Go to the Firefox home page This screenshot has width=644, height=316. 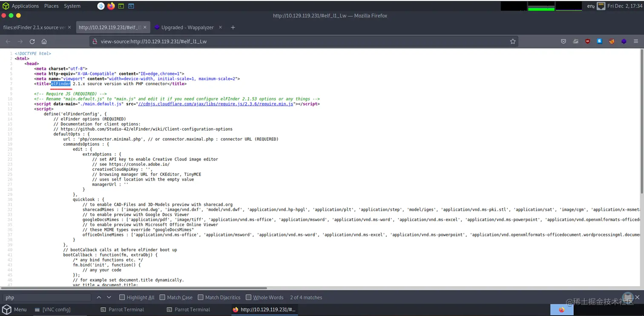pos(44,41)
